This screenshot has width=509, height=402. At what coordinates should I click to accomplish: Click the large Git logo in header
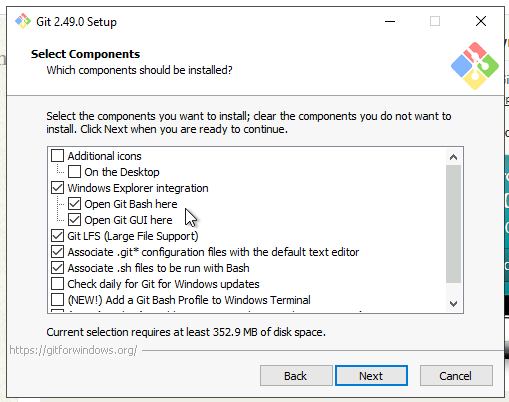(475, 66)
